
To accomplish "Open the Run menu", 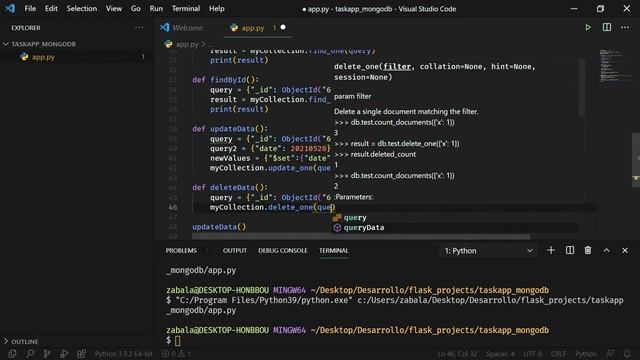I will click(x=156, y=8).
